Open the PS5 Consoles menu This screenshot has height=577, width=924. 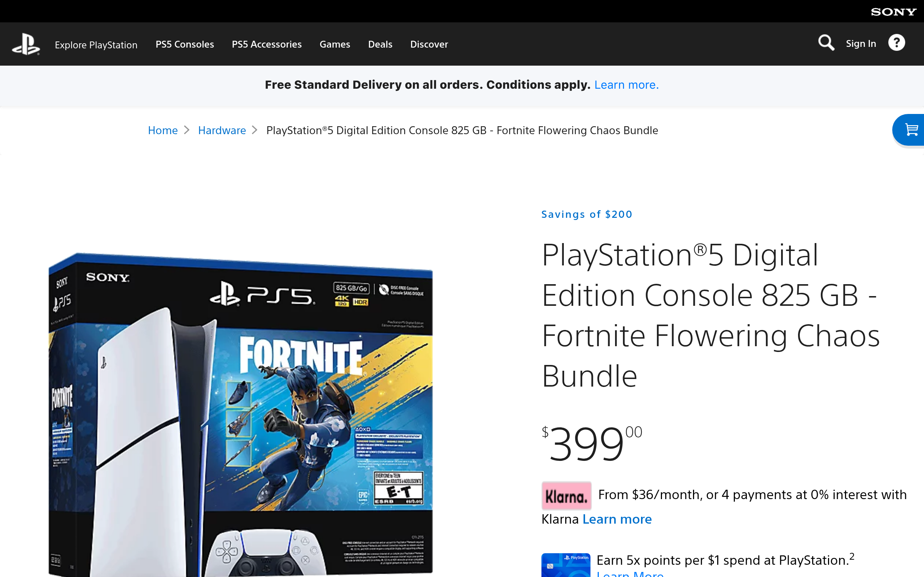185,44
